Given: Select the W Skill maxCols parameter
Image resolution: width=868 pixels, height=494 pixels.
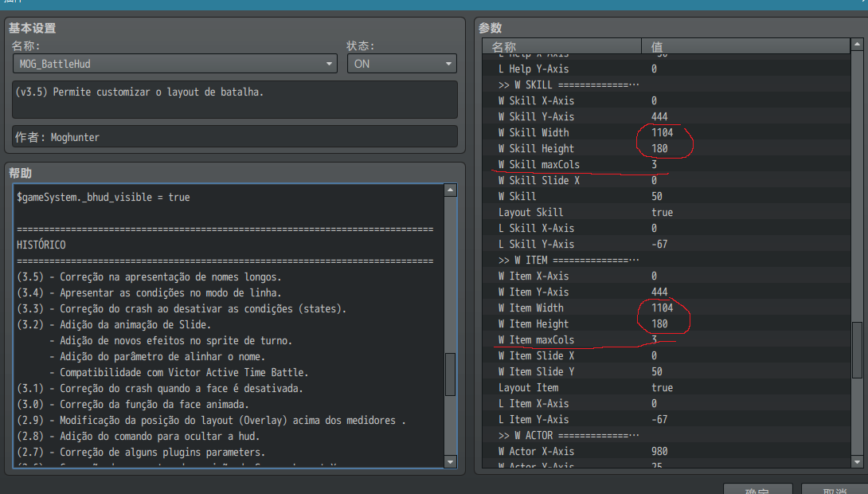Looking at the screenshot, I should tap(667, 164).
